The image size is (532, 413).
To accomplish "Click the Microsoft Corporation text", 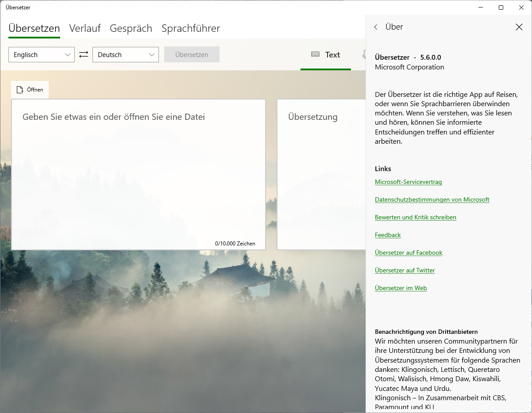I will tap(409, 67).
